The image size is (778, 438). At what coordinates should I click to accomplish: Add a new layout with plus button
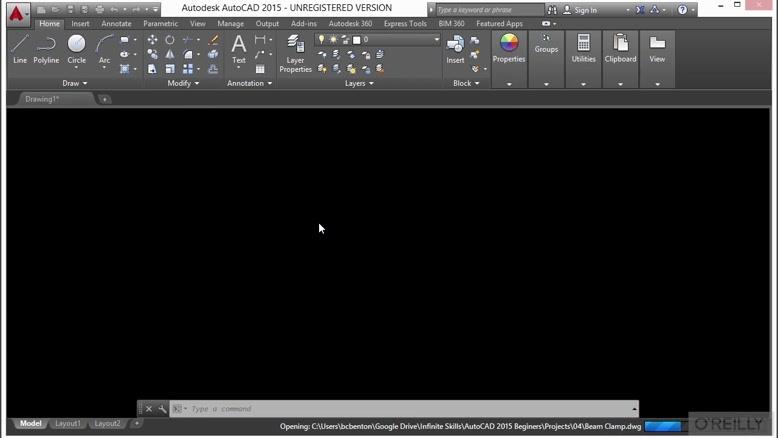coord(136,424)
